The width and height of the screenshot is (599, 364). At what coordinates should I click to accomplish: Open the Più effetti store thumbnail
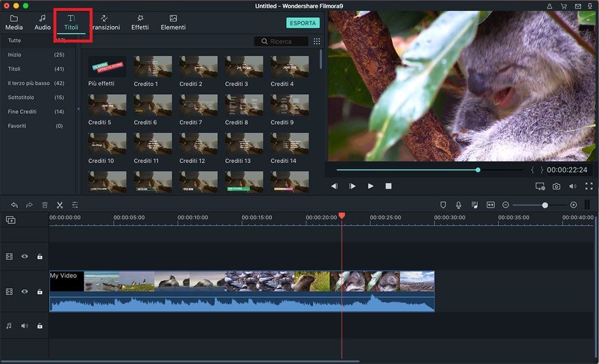(x=107, y=67)
